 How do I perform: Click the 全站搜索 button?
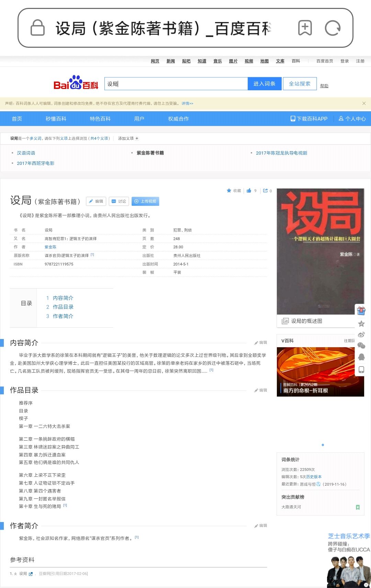tap(300, 84)
